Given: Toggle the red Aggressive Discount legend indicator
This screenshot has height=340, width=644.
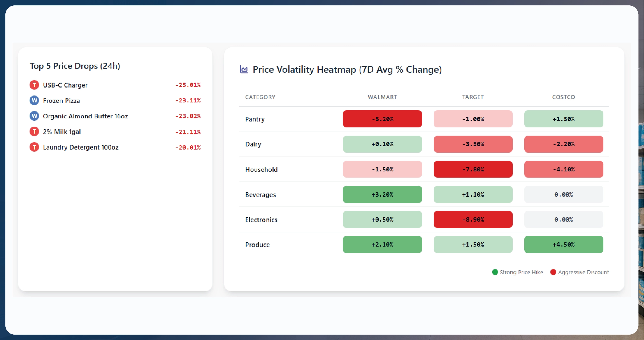Looking at the screenshot, I should click(x=553, y=272).
